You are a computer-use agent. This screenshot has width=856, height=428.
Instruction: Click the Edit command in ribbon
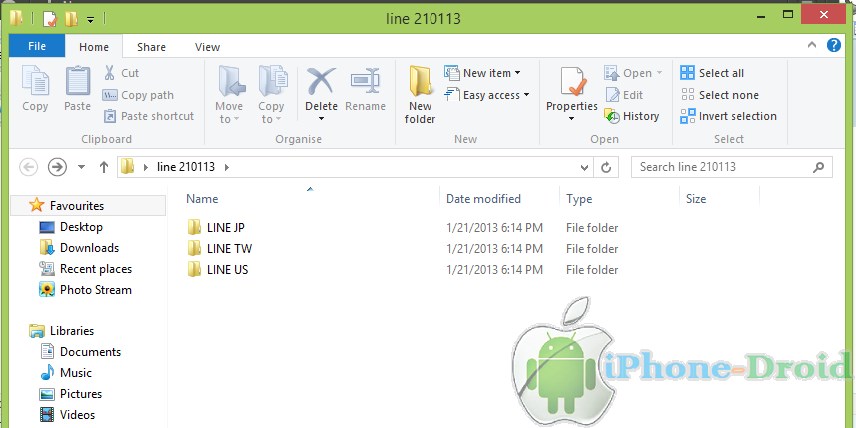624,95
